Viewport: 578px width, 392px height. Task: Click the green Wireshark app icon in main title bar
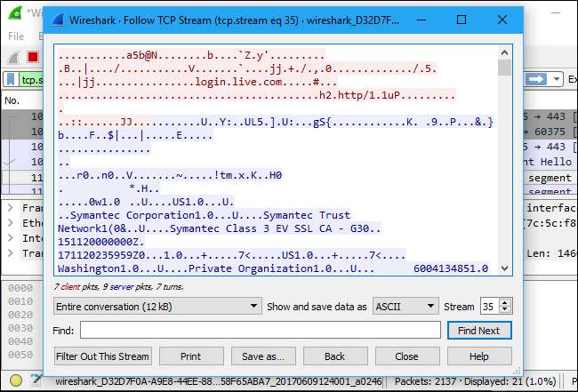click(x=15, y=13)
